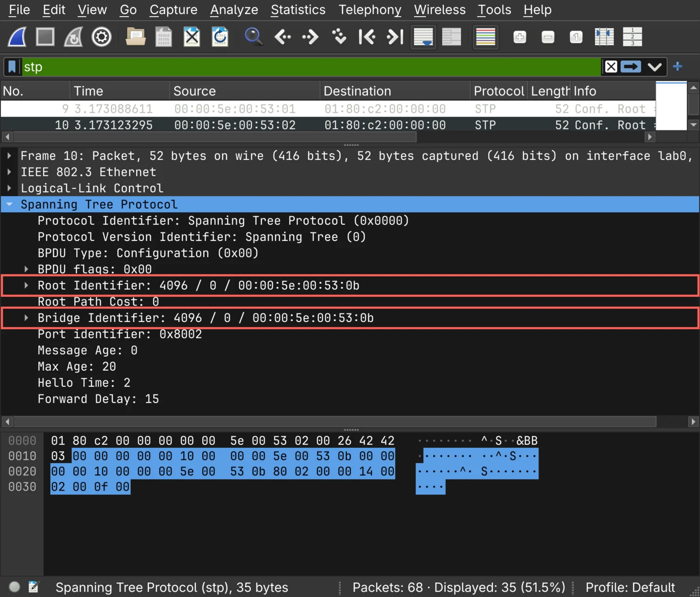Open the Statistics menu
This screenshot has height=597, width=700.
tap(298, 10)
